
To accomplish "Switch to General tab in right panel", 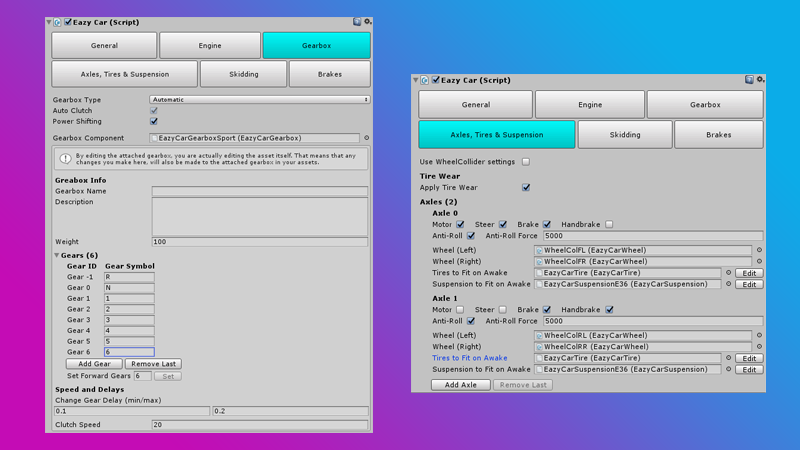I will pyautogui.click(x=476, y=105).
